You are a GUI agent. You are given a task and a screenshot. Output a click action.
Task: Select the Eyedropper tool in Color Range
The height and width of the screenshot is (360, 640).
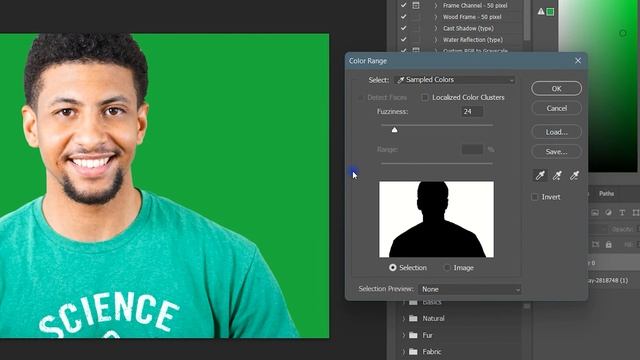[x=540, y=176]
